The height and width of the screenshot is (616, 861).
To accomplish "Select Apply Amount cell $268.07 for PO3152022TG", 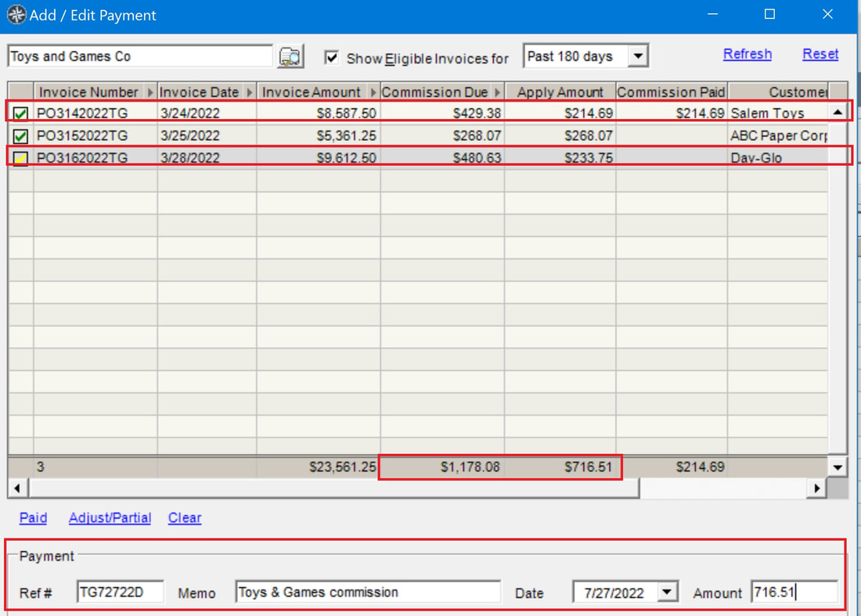I will [560, 135].
